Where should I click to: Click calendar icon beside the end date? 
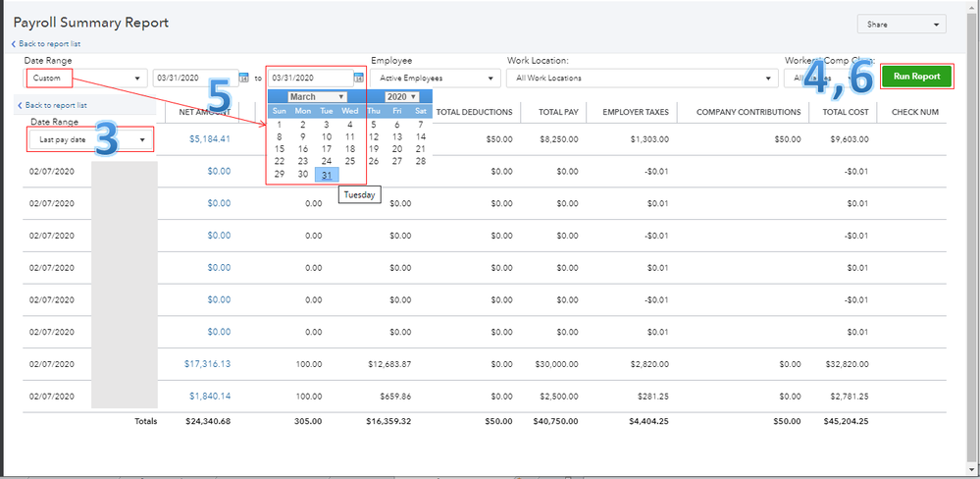[x=359, y=78]
